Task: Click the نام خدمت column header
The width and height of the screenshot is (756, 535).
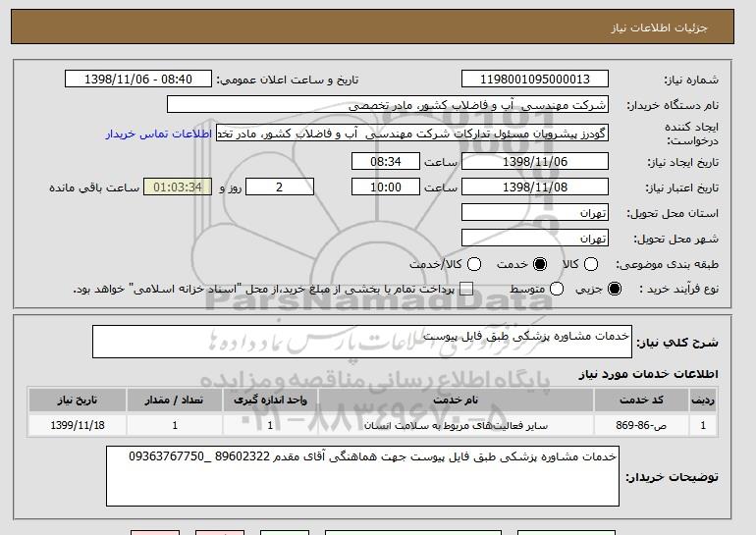Action: pos(456,401)
